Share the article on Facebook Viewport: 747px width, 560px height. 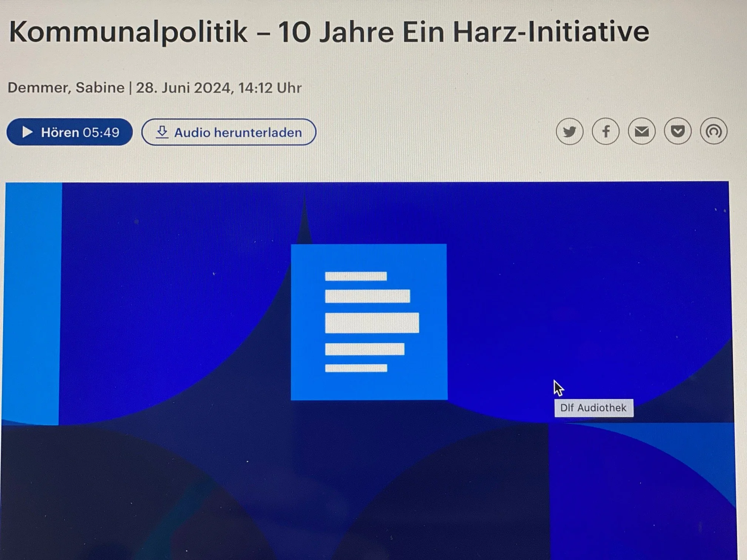click(605, 132)
